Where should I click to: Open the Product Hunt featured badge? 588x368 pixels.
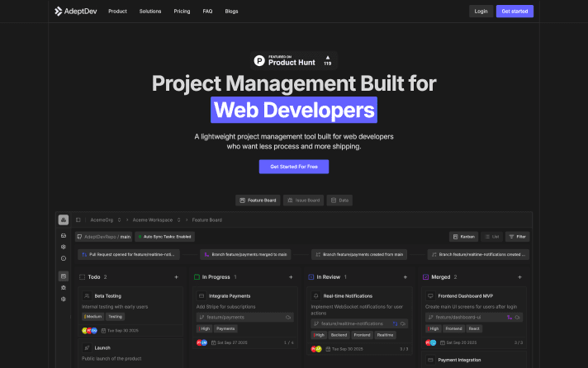[x=294, y=60]
